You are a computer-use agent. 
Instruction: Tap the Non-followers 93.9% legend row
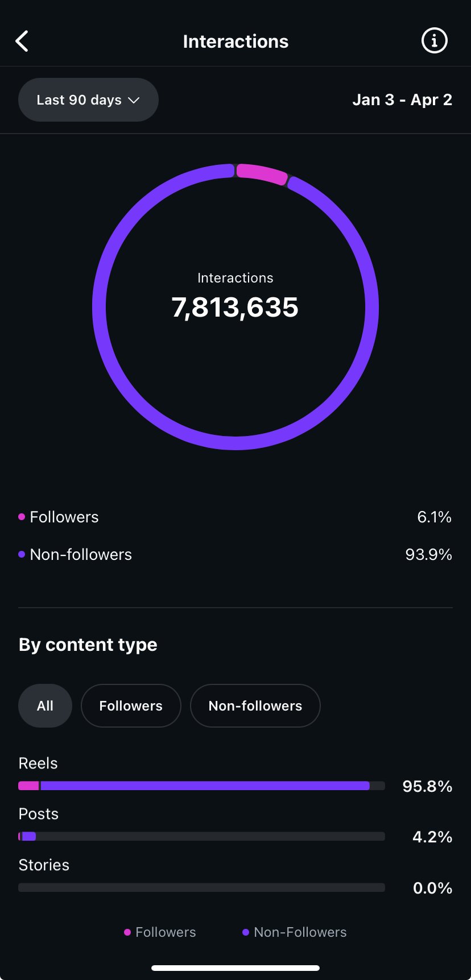(235, 554)
